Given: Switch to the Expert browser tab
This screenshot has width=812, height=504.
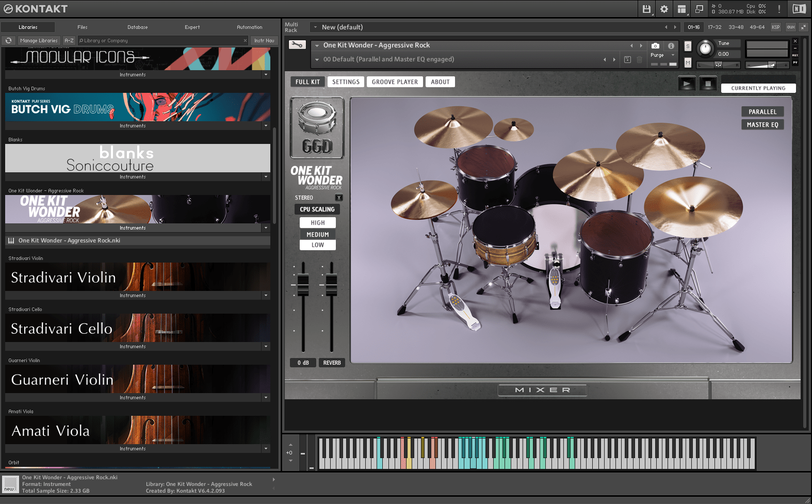Looking at the screenshot, I should coord(192,27).
